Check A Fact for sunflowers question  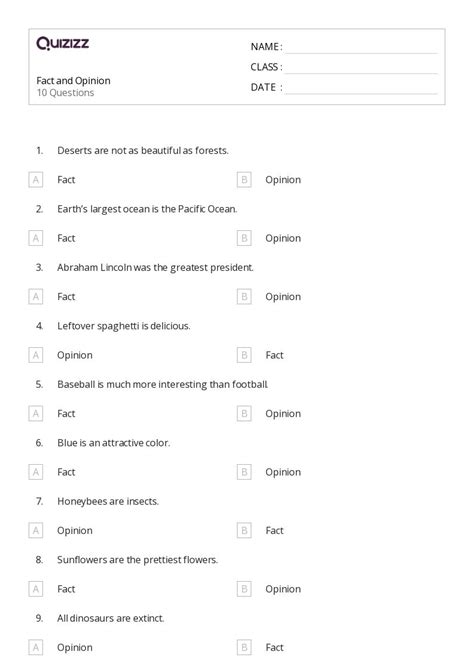[x=36, y=590]
